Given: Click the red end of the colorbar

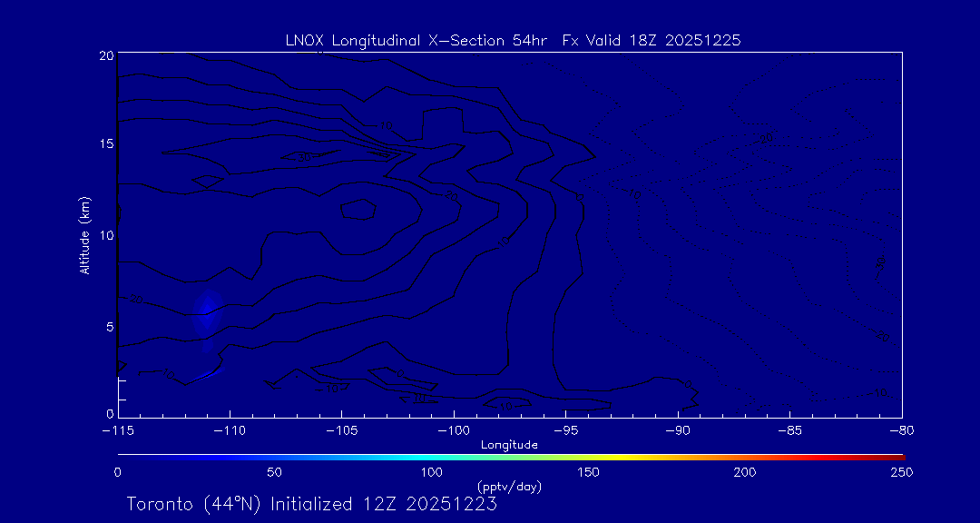Looking at the screenshot, I should coord(891,458).
